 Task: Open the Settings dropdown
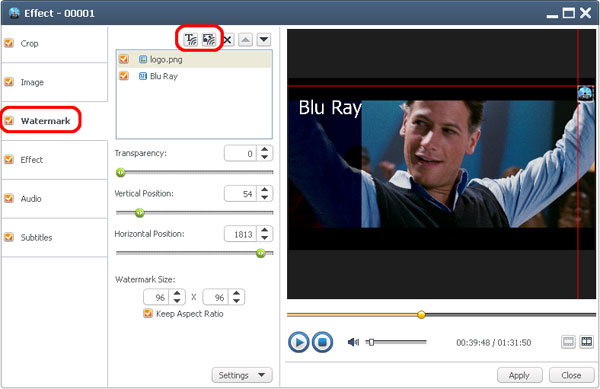(x=242, y=375)
